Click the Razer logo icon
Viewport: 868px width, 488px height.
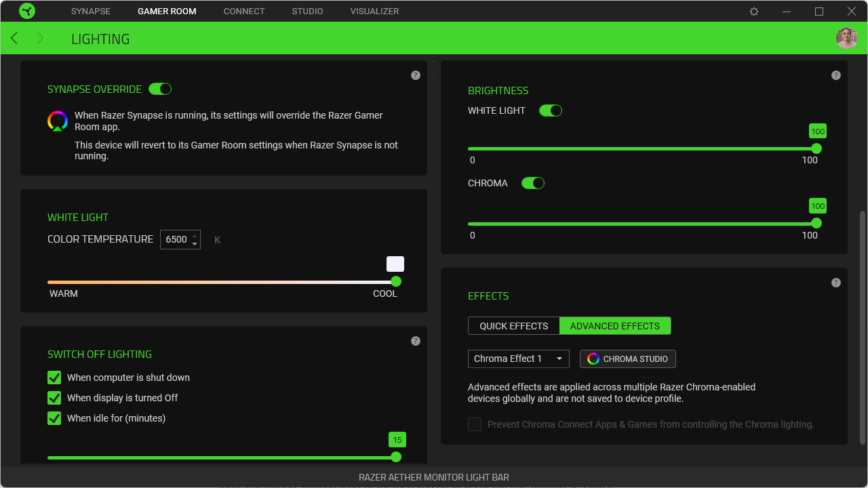click(x=27, y=11)
